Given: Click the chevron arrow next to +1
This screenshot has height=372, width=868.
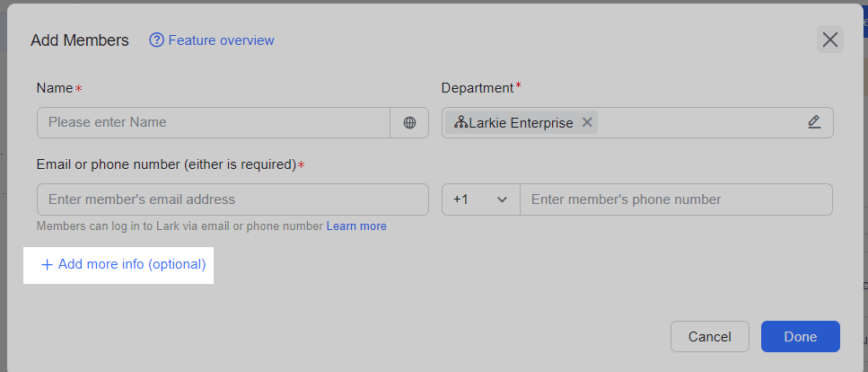Looking at the screenshot, I should 502,199.
